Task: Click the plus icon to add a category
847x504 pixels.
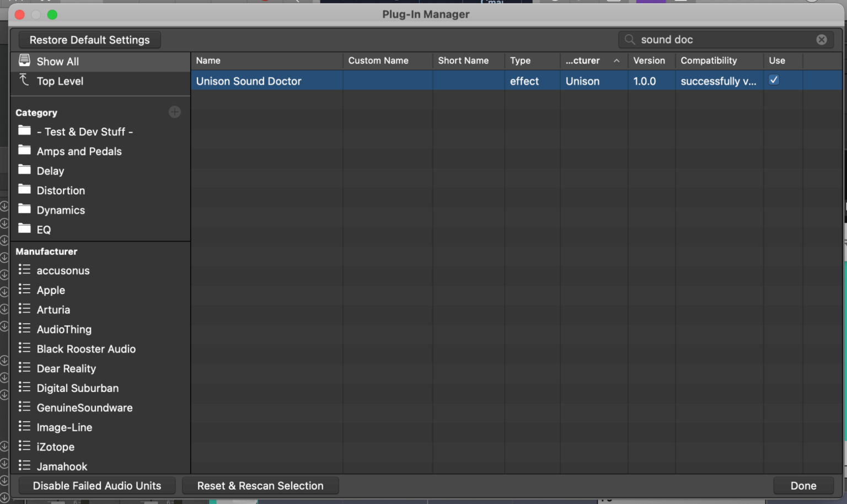Action: (174, 111)
